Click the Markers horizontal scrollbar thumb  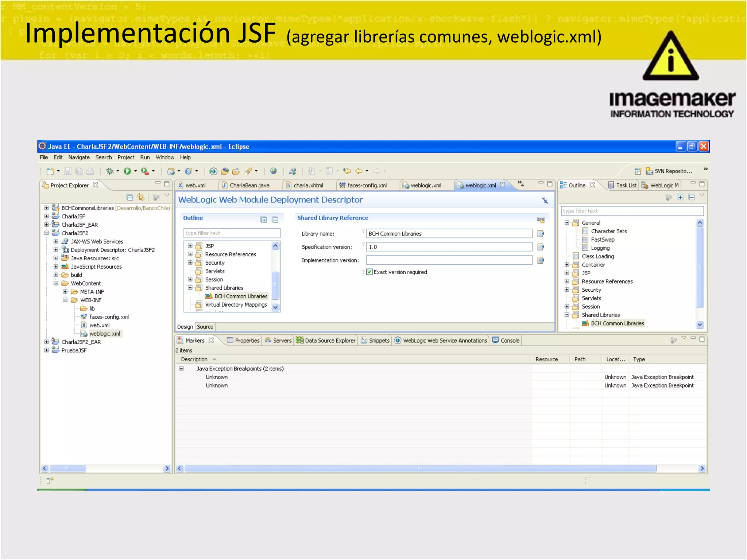[421, 468]
